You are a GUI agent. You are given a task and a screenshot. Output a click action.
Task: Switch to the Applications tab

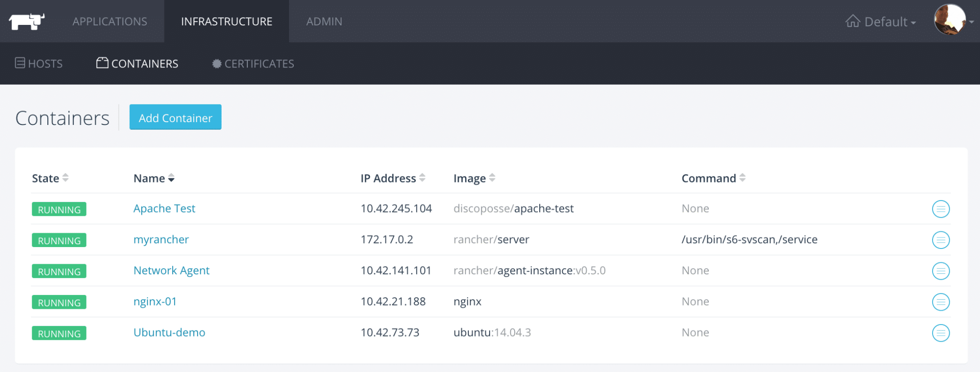coord(110,22)
